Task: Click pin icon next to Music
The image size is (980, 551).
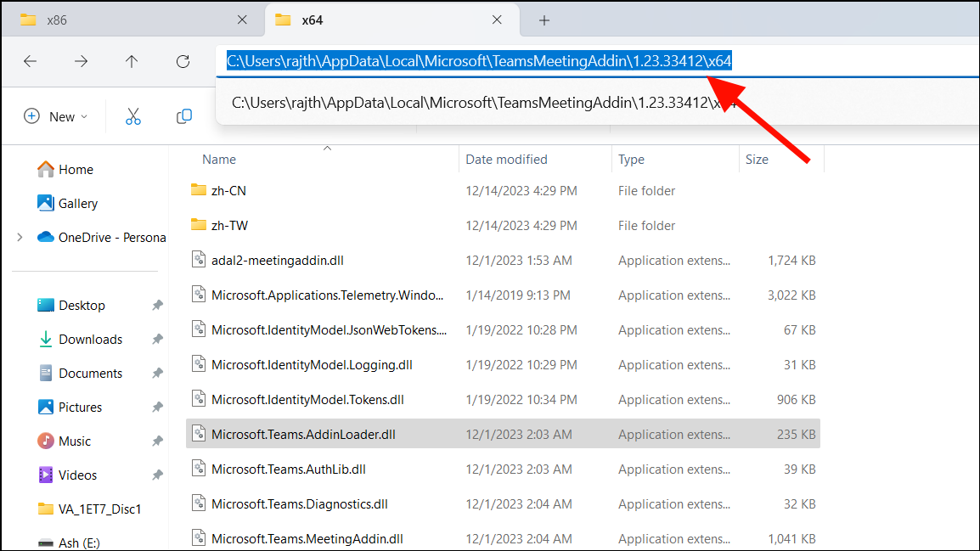Action: coord(157,441)
